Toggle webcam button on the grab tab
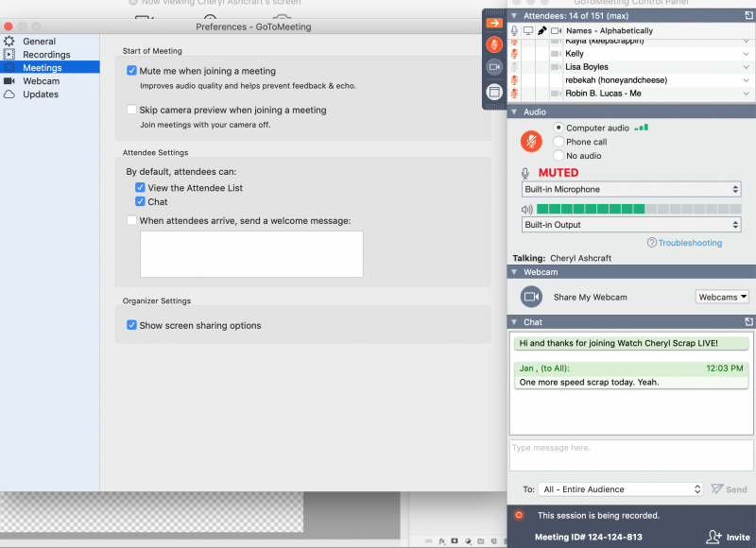The height and width of the screenshot is (548, 756). pos(494,67)
